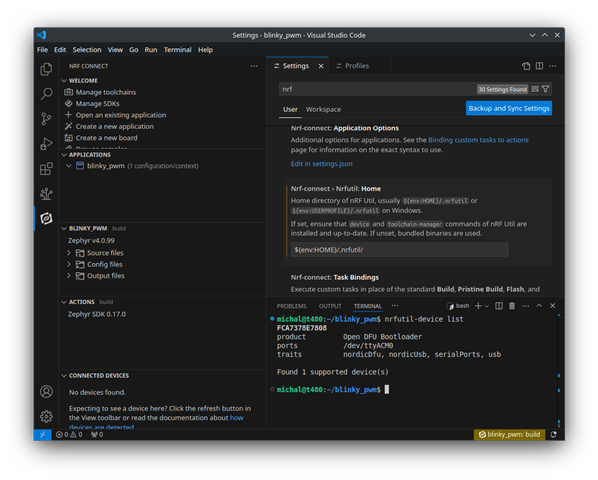Image resolution: width=598 pixels, height=480 pixels.
Task: Click the remote window status bar icon
Action: (42, 435)
